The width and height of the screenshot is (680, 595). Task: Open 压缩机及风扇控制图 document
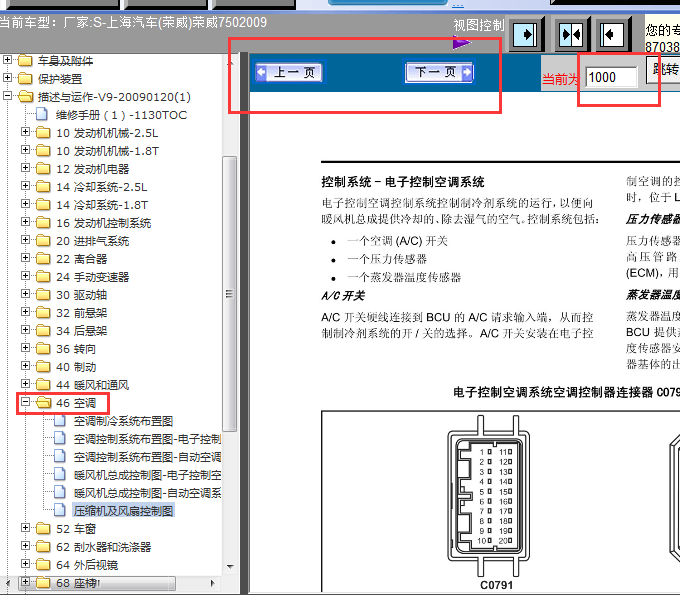pyautogui.click(x=123, y=511)
